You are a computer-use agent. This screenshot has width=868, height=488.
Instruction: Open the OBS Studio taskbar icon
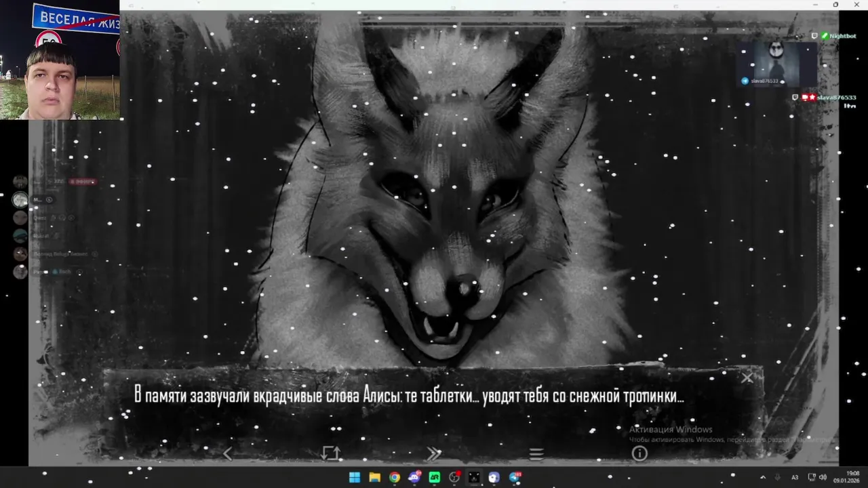(x=454, y=477)
